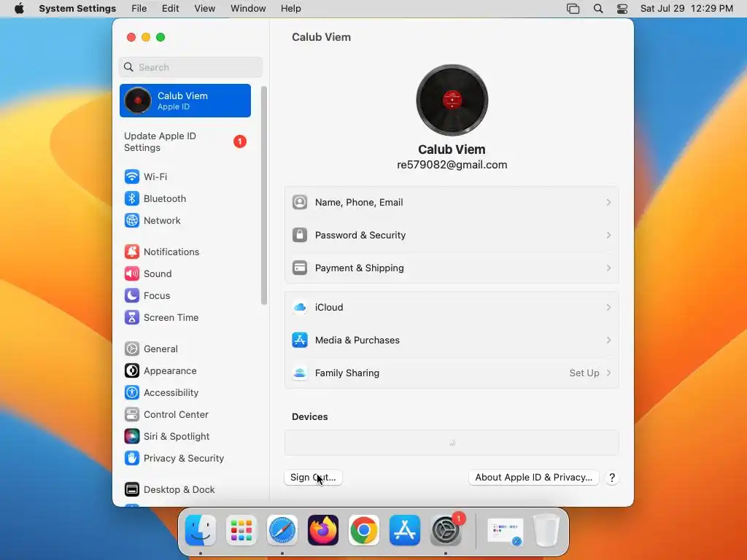747x560 pixels.
Task: Click System Settings icon in the Dock
Action: 446,530
